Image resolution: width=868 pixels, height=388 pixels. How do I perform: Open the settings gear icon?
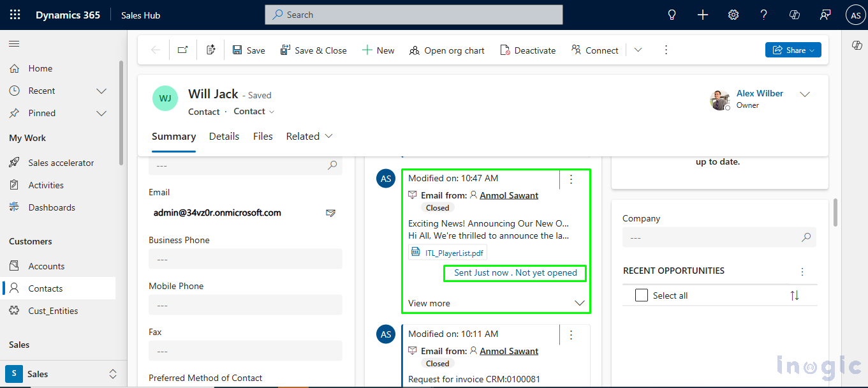pyautogui.click(x=733, y=15)
